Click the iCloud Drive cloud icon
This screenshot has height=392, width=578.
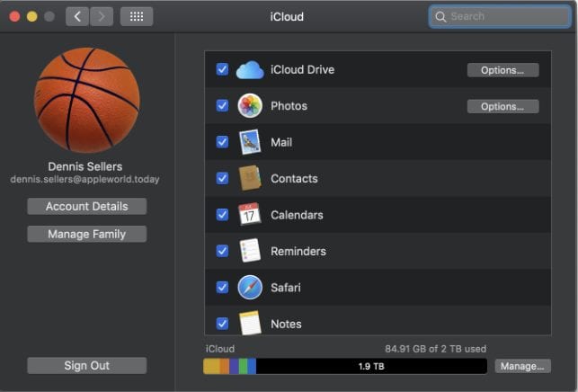[x=249, y=70]
